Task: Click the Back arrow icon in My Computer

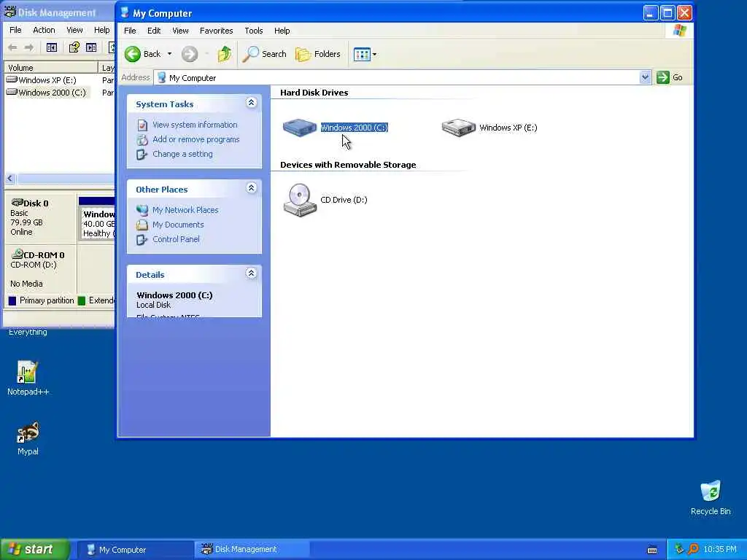Action: click(x=133, y=54)
